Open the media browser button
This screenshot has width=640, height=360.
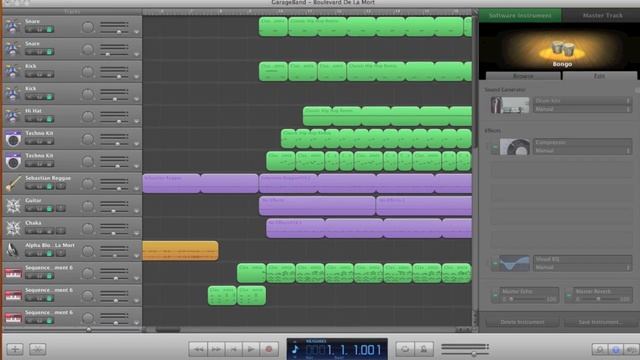(631, 349)
